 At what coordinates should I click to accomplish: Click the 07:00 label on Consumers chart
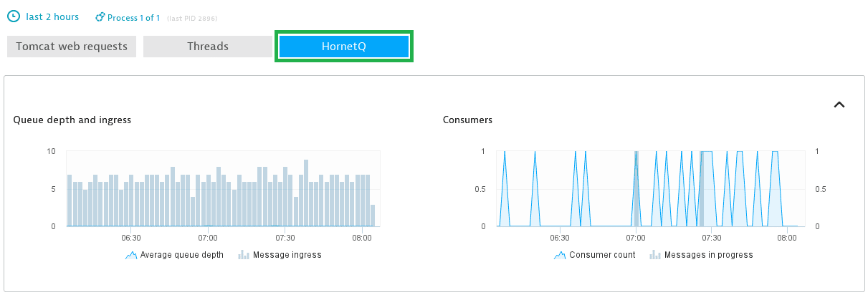click(636, 238)
